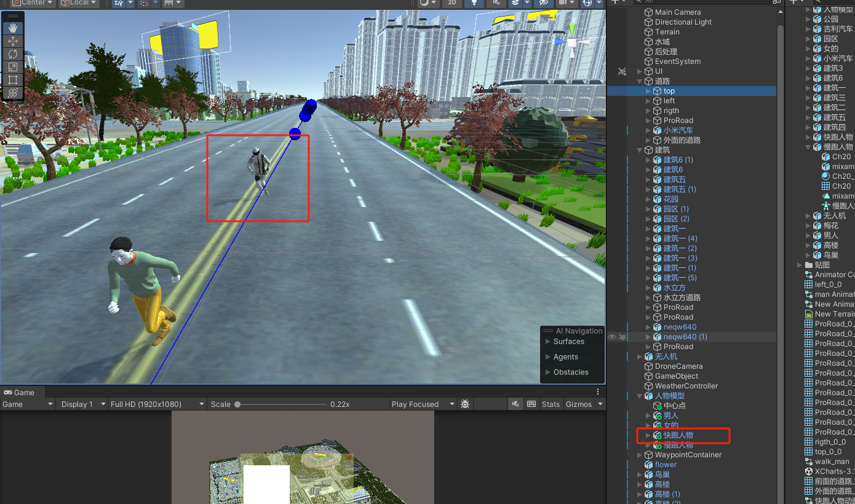855x504 pixels.
Task: Expand WaypointContainer in Hierarchy
Action: click(x=640, y=455)
